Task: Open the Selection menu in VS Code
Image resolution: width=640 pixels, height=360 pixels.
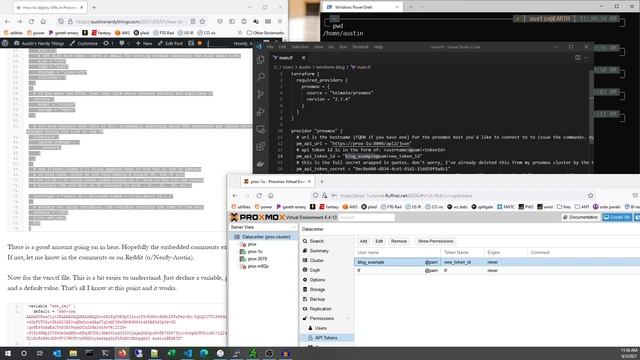Action: [x=300, y=47]
